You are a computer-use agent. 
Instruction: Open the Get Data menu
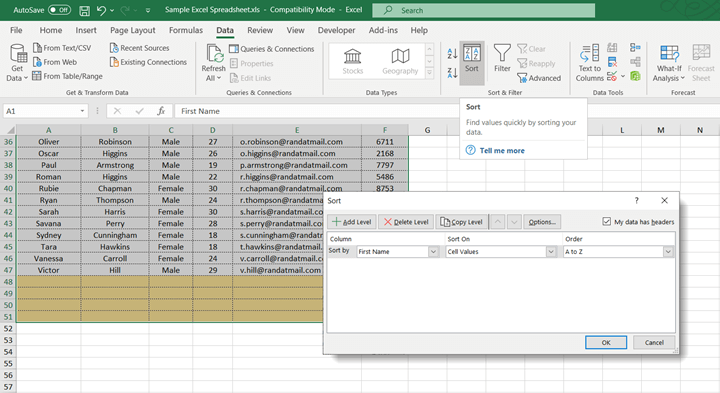17,63
